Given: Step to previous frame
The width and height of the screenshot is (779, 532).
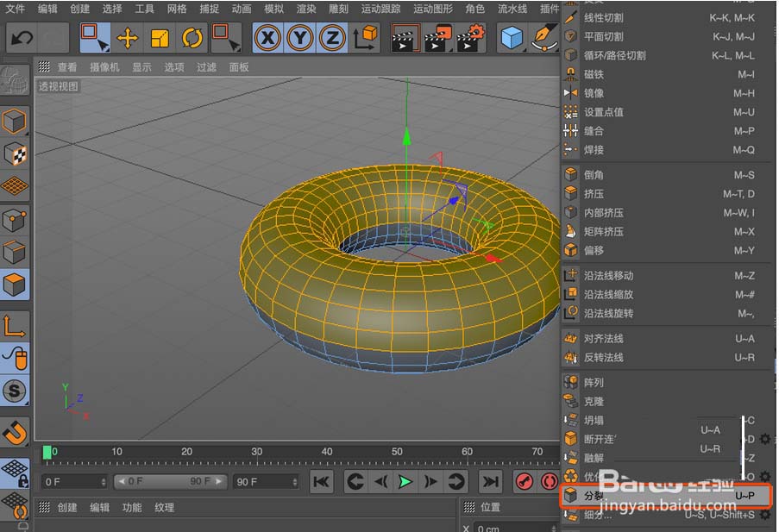Looking at the screenshot, I should coord(380,481).
